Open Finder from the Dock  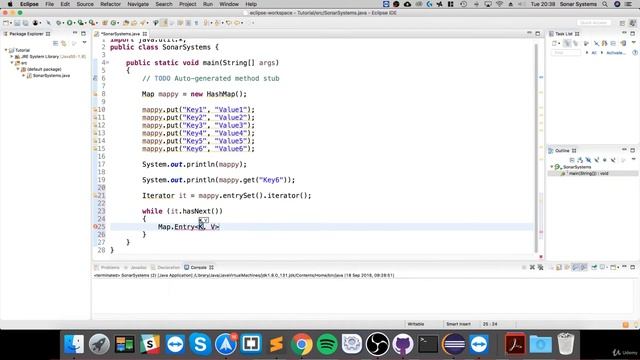(x=74, y=344)
